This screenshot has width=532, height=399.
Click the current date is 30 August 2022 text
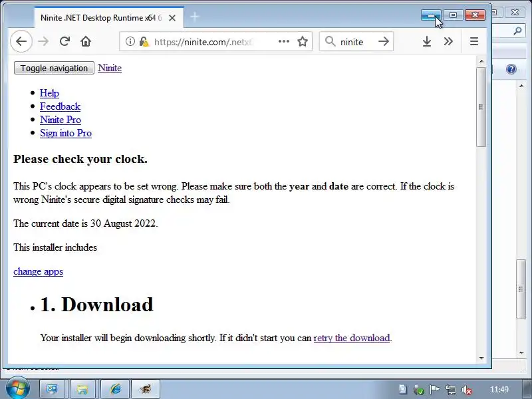(86, 223)
